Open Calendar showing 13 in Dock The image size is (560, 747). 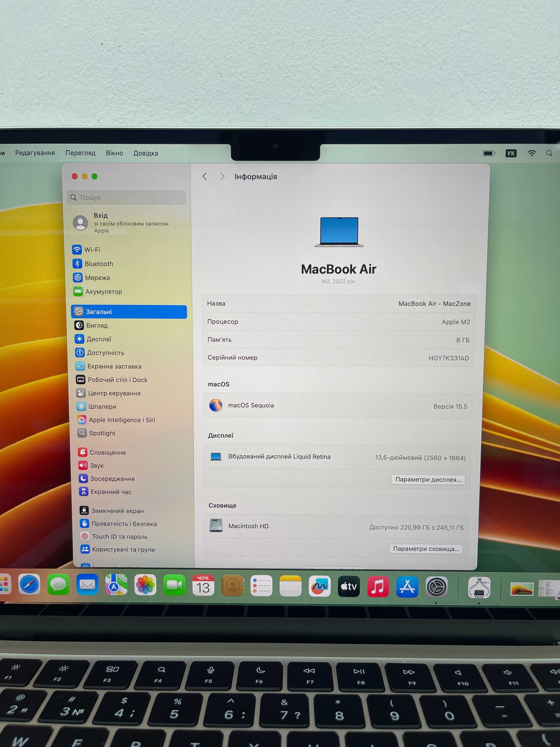203,585
